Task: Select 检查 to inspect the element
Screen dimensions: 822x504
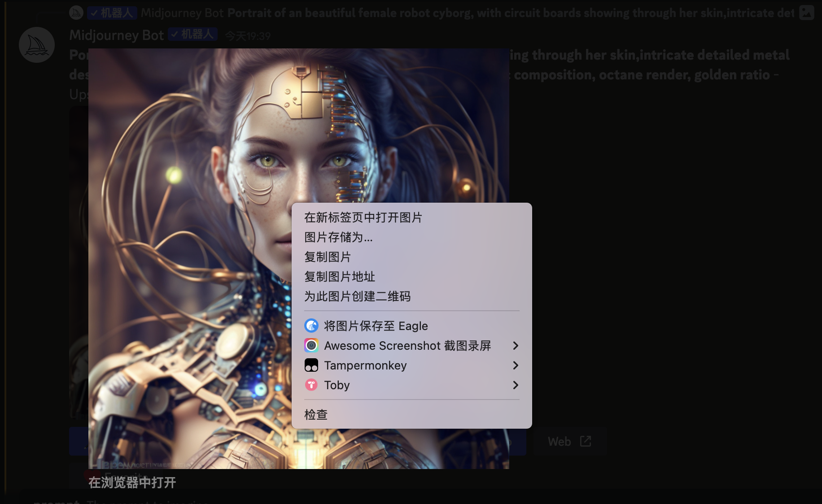Action: (x=411, y=415)
